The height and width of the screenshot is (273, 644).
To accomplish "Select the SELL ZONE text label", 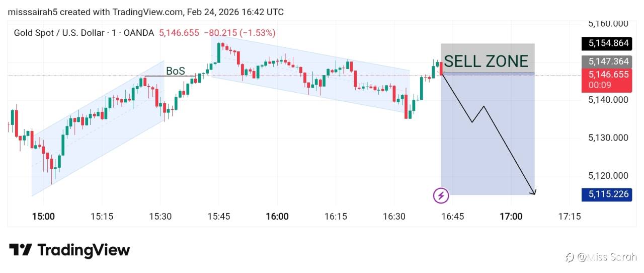I will click(x=486, y=61).
